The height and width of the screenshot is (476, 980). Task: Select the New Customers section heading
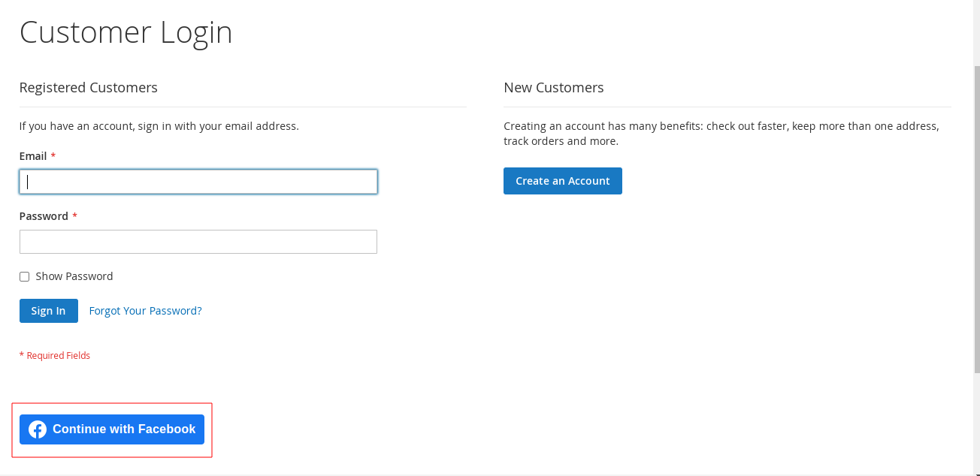pyautogui.click(x=554, y=88)
